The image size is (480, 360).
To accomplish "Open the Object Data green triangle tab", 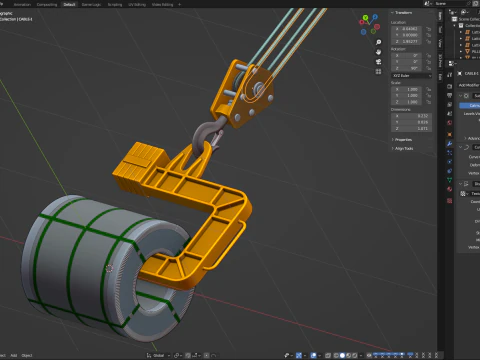I will pyautogui.click(x=449, y=180).
